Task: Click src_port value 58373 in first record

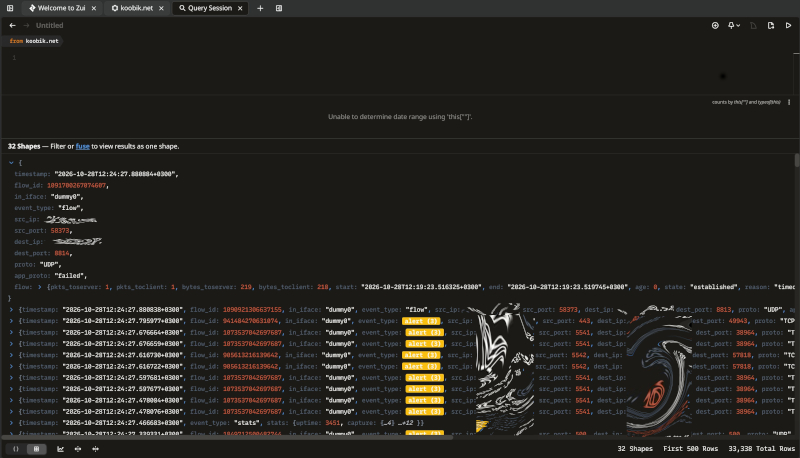Action: [x=60, y=231]
